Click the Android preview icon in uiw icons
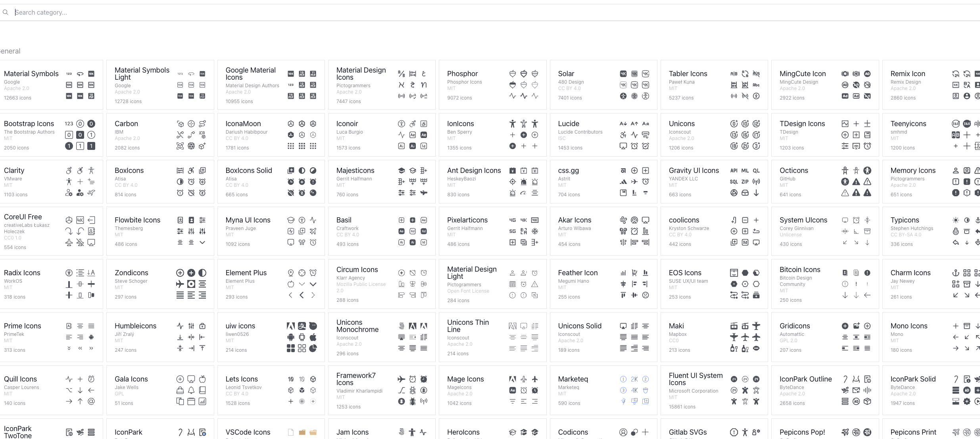Viewport: 980px width, 439px height. pos(291,337)
